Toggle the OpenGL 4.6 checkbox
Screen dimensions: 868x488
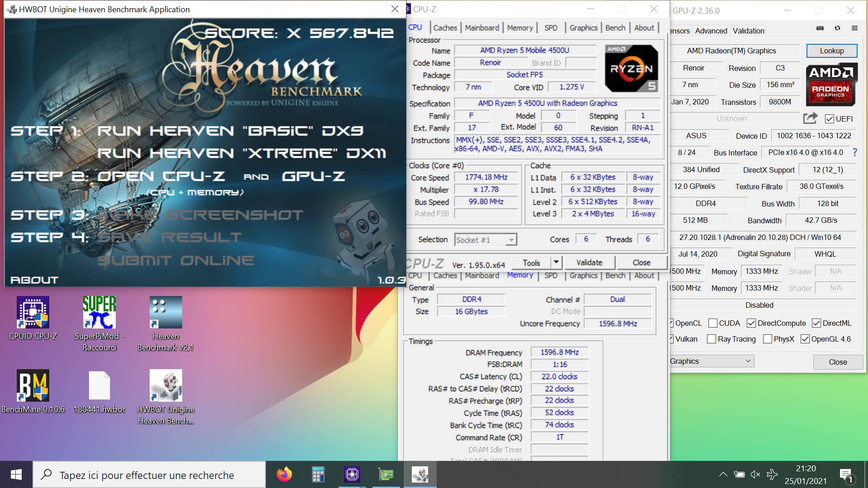pos(805,339)
